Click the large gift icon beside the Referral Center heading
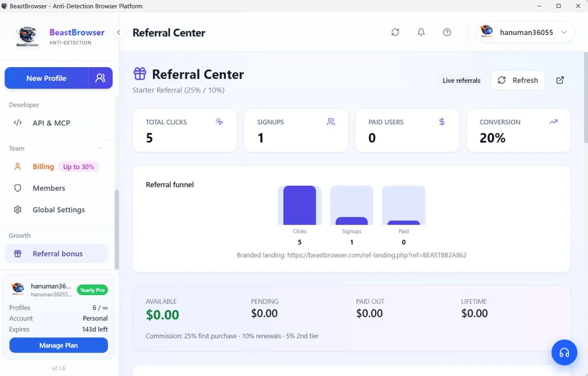 pyautogui.click(x=140, y=74)
